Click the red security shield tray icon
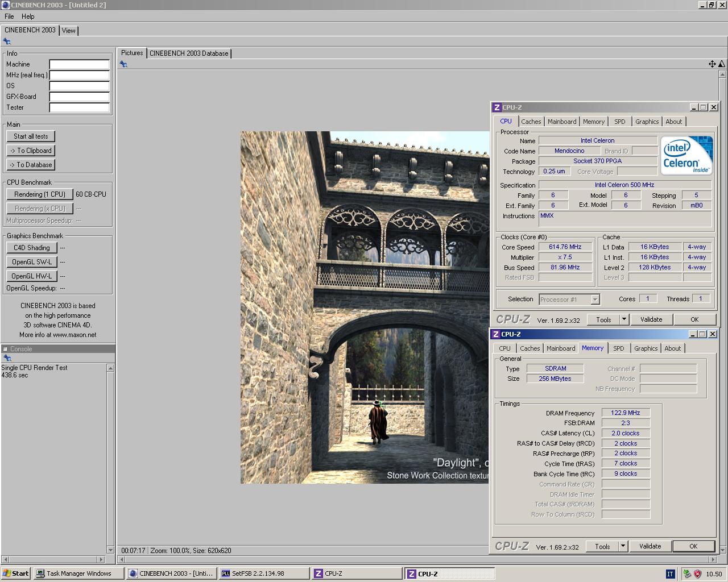The image size is (728, 582). (x=697, y=574)
